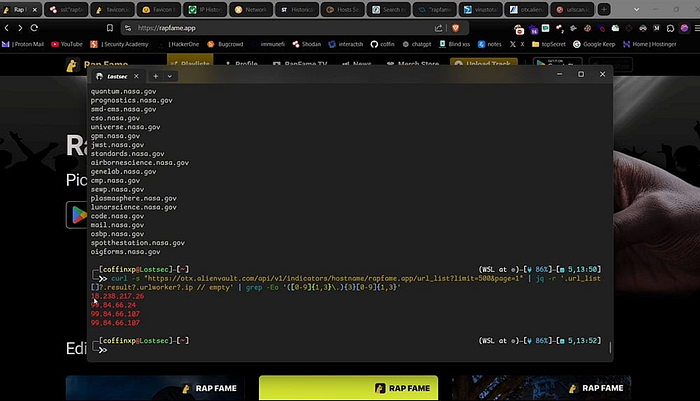Open the immunefi bookmark
Screen dimensions: 700x401
(x=268, y=44)
